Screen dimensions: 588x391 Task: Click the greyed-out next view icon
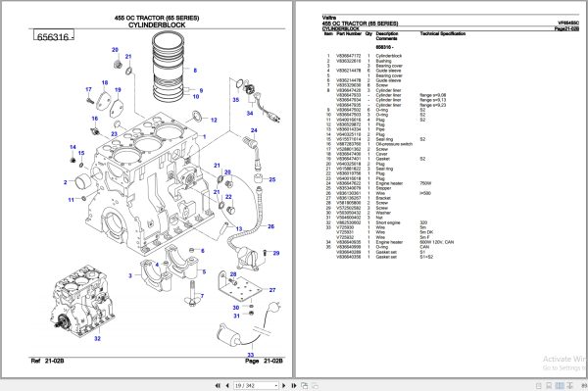pos(316,385)
